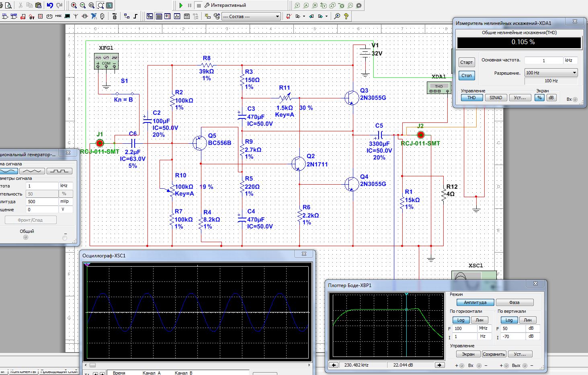
Task: Click the function generator amplitude field
Action: (x=42, y=202)
